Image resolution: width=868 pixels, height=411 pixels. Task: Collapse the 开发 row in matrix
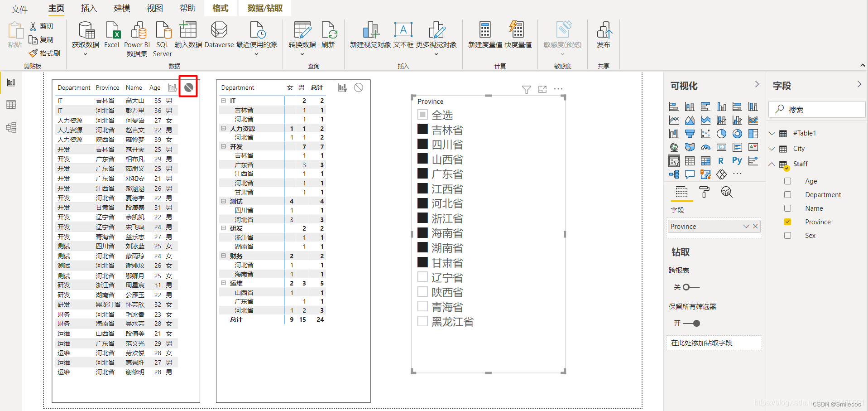(223, 146)
